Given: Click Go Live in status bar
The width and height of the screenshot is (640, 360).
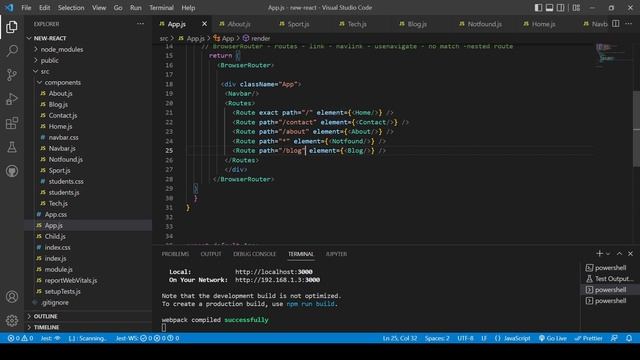Looking at the screenshot, I should [x=552, y=338].
